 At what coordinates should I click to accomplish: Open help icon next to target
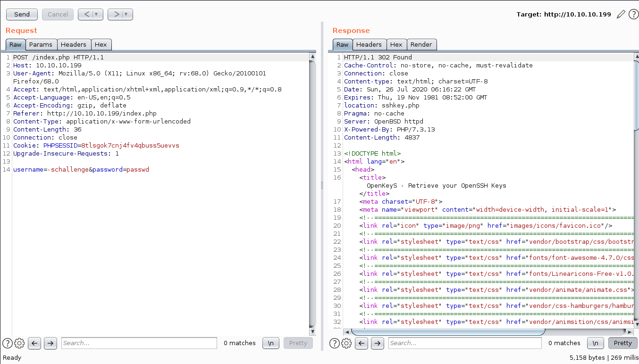tap(633, 14)
